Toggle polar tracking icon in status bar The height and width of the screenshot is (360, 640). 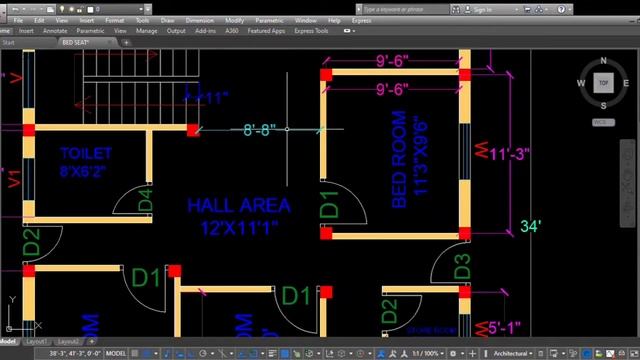pyautogui.click(x=203, y=353)
